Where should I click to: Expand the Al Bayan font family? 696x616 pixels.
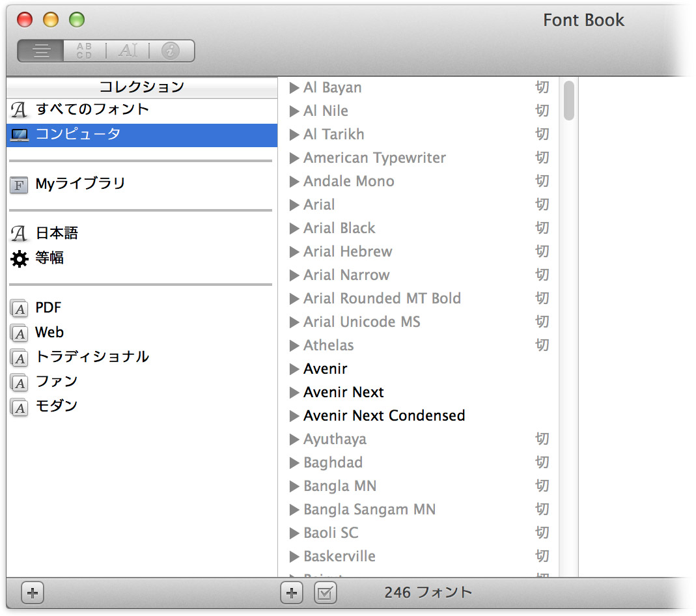click(x=294, y=88)
